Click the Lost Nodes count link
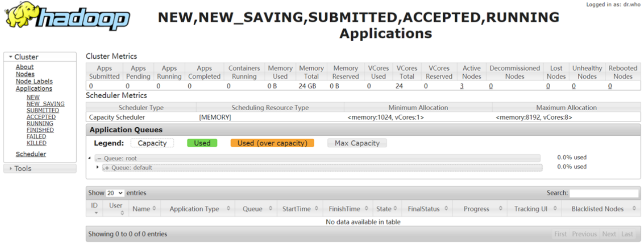 [x=548, y=86]
